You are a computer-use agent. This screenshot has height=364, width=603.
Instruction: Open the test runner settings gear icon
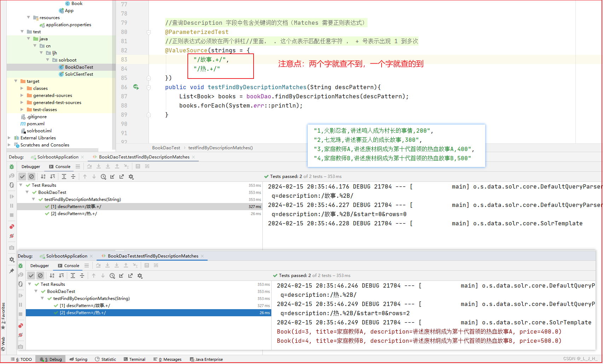click(131, 177)
